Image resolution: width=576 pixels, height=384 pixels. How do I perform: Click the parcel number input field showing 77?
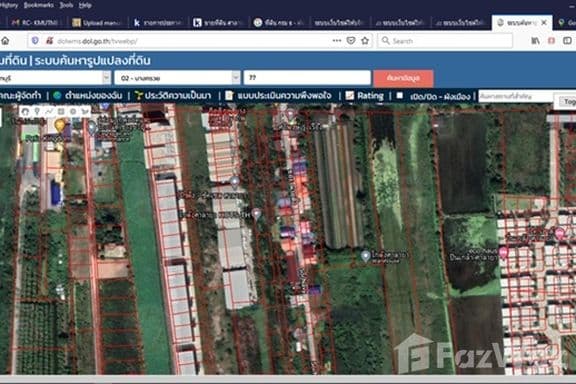tap(307, 78)
